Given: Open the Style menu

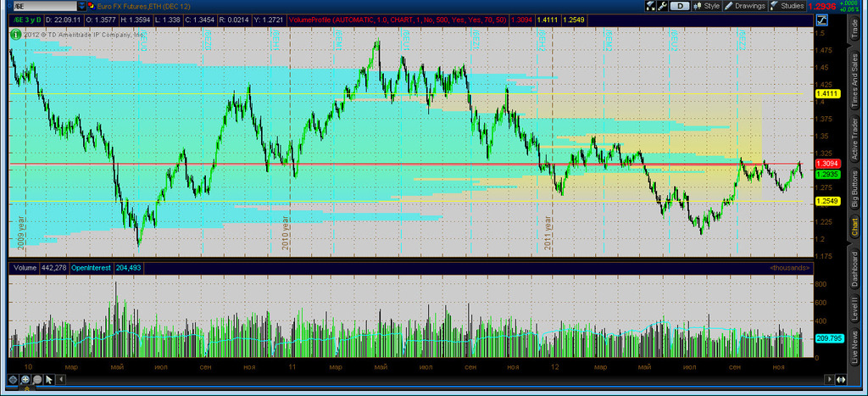Looking at the screenshot, I should (x=706, y=6).
